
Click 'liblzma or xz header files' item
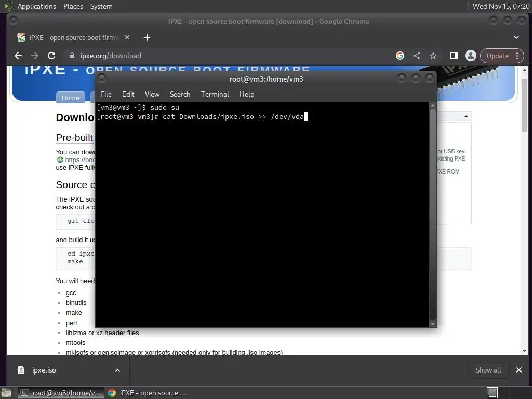click(x=102, y=333)
